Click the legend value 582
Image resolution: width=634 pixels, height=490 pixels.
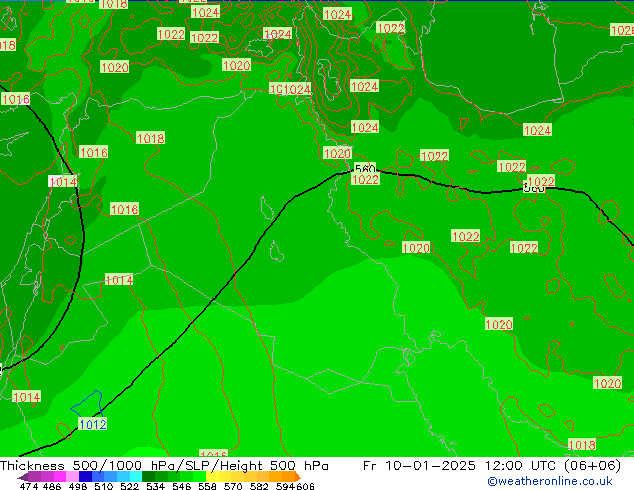[x=259, y=486]
